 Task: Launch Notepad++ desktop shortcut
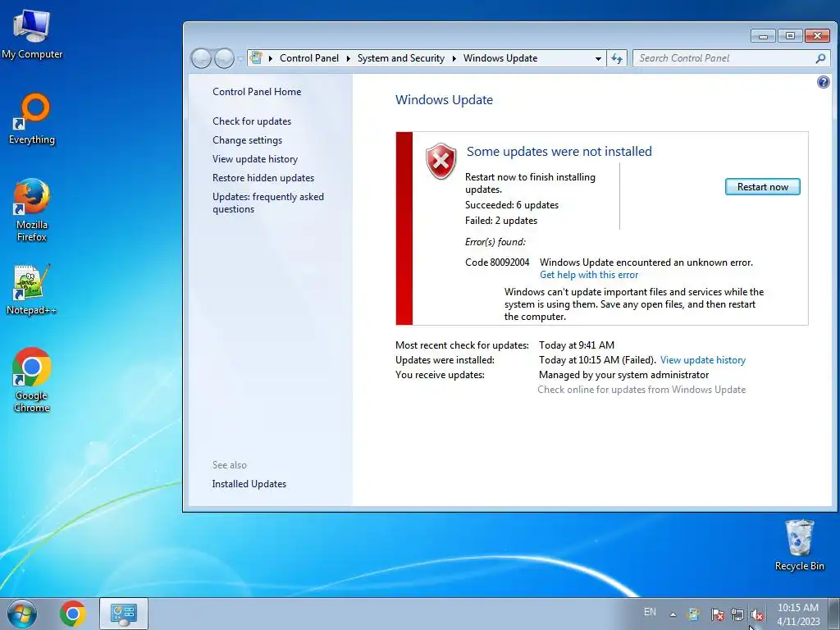(32, 290)
